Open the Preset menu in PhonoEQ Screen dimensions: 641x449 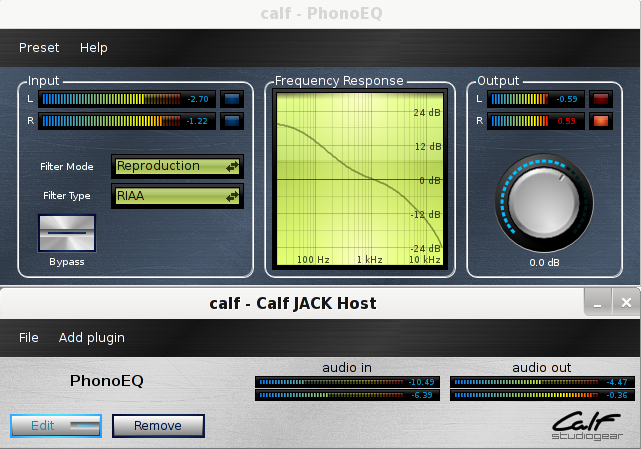39,48
